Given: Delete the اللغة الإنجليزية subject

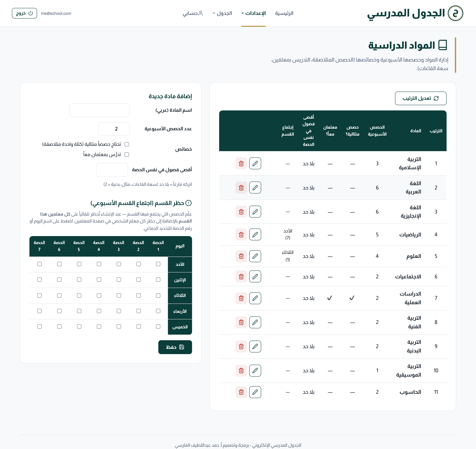Looking at the screenshot, I should 241,212.
